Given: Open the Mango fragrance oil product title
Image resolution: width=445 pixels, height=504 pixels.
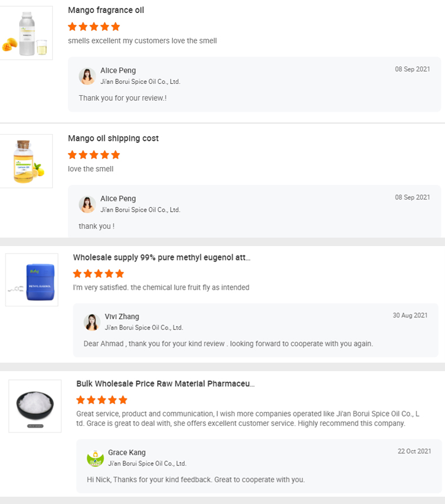Looking at the screenshot, I should click(106, 10).
